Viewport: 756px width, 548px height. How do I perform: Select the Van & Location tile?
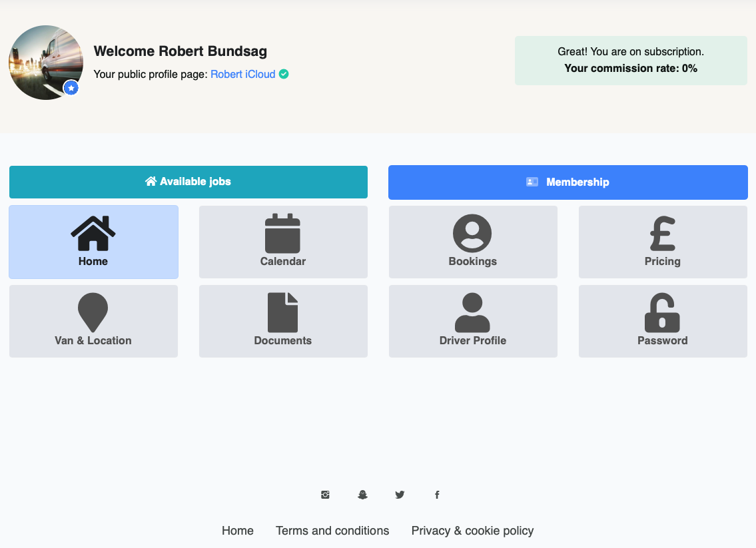(93, 321)
